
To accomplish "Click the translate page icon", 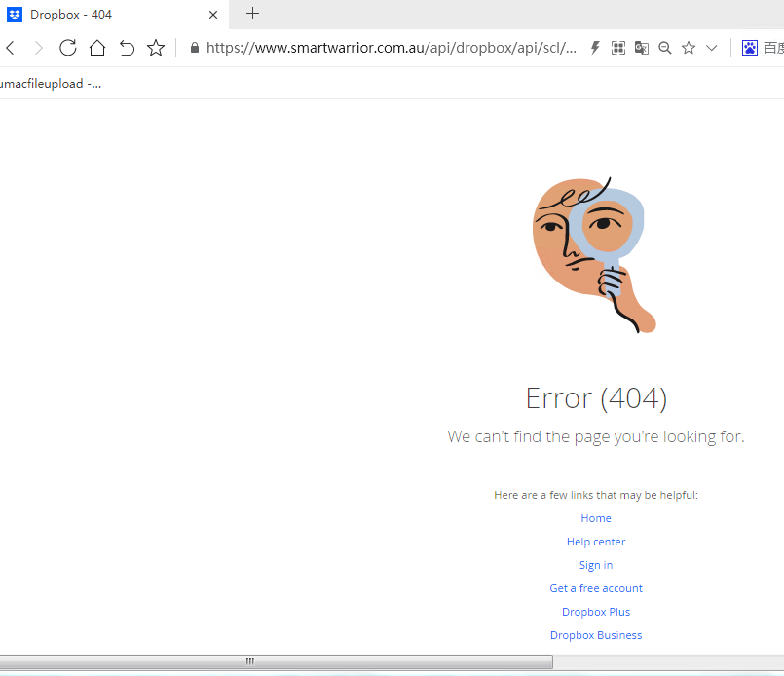I will 642,48.
